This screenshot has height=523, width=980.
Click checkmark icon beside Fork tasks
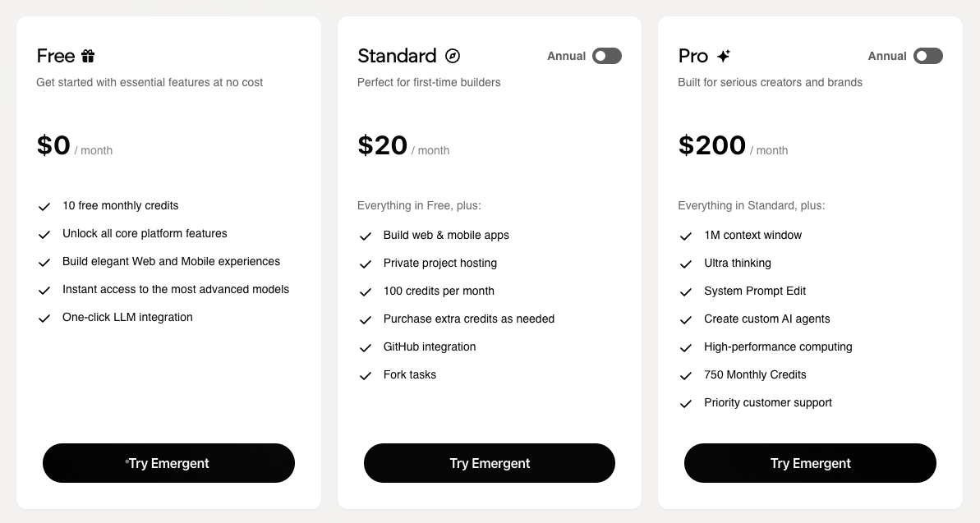point(366,376)
